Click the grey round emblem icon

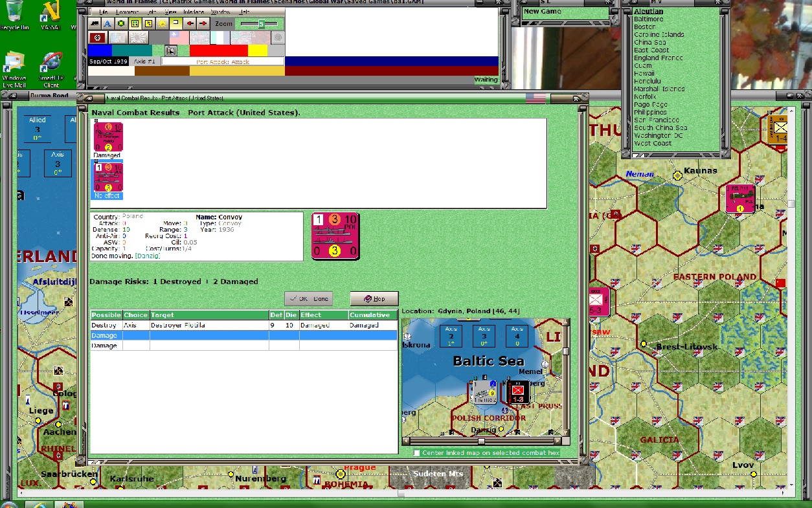[x=278, y=38]
